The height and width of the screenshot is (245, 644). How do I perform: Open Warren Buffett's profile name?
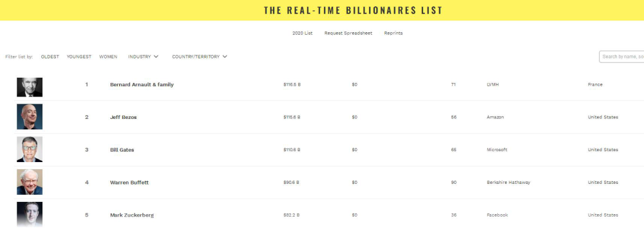pyautogui.click(x=129, y=182)
